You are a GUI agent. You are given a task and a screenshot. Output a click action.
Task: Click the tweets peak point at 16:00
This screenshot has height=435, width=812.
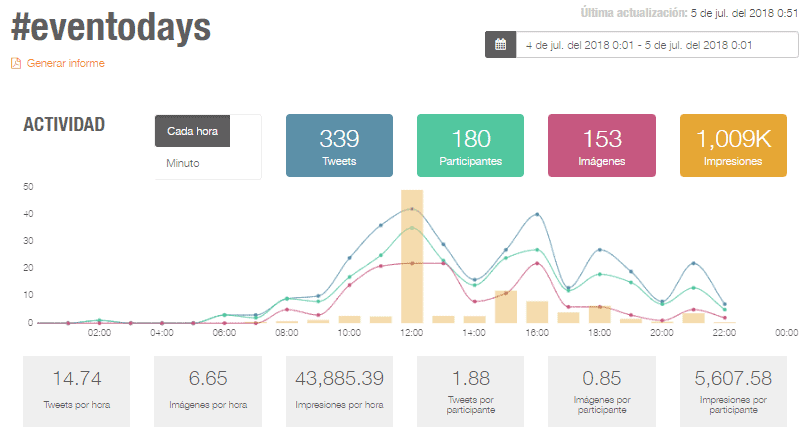pyautogui.click(x=537, y=214)
